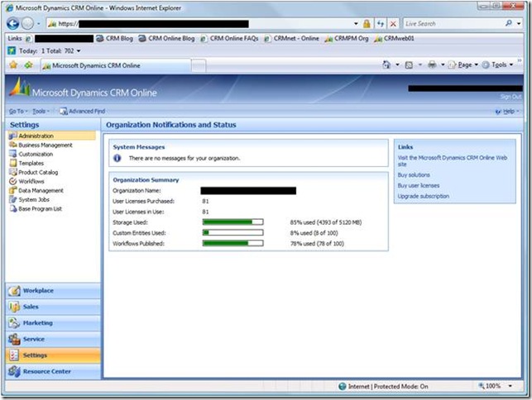The image size is (532, 400).
Task: Click the Advanced Find icon
Action: coord(63,111)
